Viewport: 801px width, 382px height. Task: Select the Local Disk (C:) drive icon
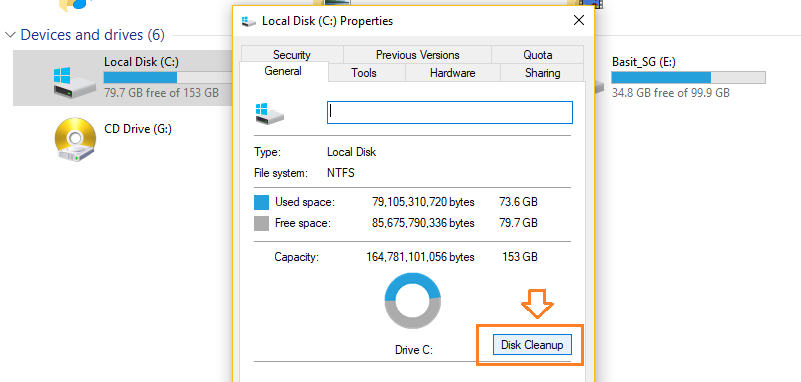click(x=75, y=82)
